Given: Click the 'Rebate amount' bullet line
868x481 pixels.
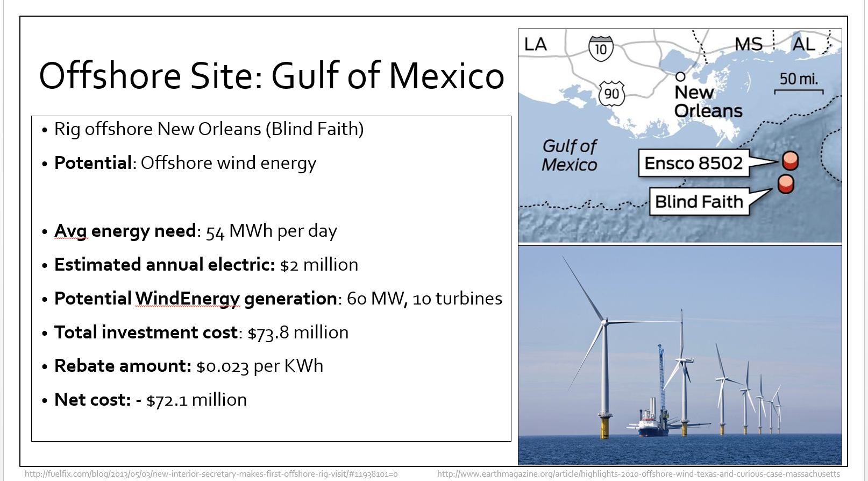Looking at the screenshot, I should (188, 366).
